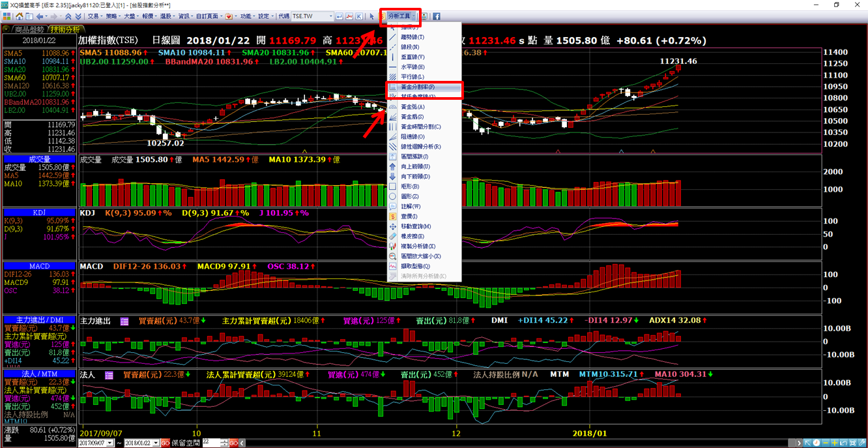Screen dimensions: 868x448
Task: Select the pointer cursor tool in the toolbar
Action: (372, 16)
